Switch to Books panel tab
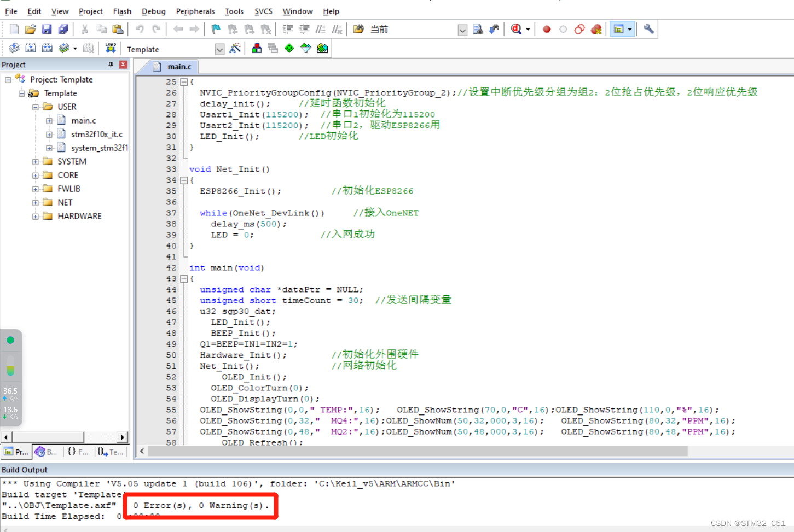The height and width of the screenshot is (532, 794). [x=47, y=452]
